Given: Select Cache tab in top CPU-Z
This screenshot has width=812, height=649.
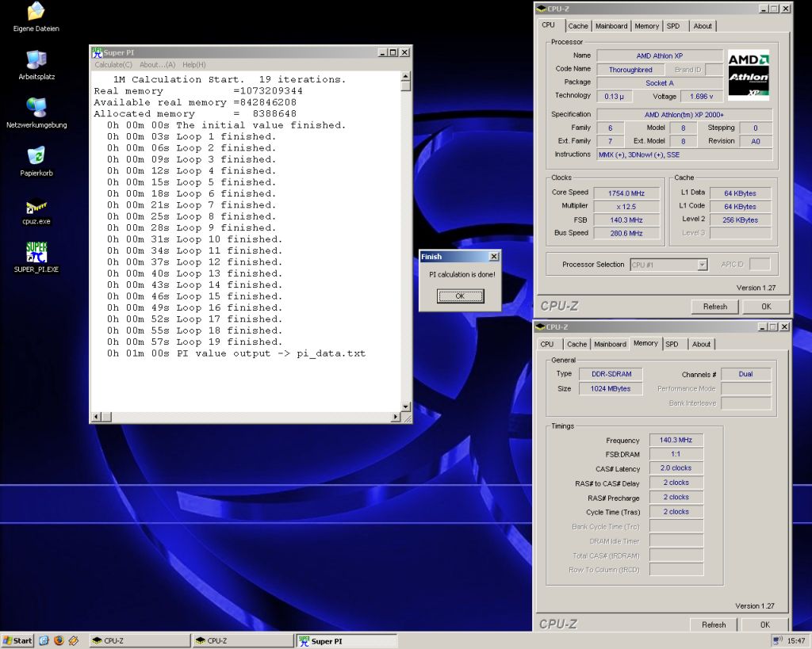Looking at the screenshot, I should coord(578,26).
